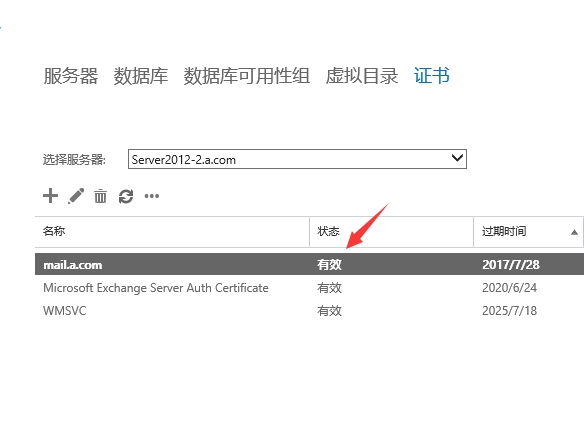Switch to the 服务器 tab
Viewport: 584px width, 432px height.
click(71, 76)
